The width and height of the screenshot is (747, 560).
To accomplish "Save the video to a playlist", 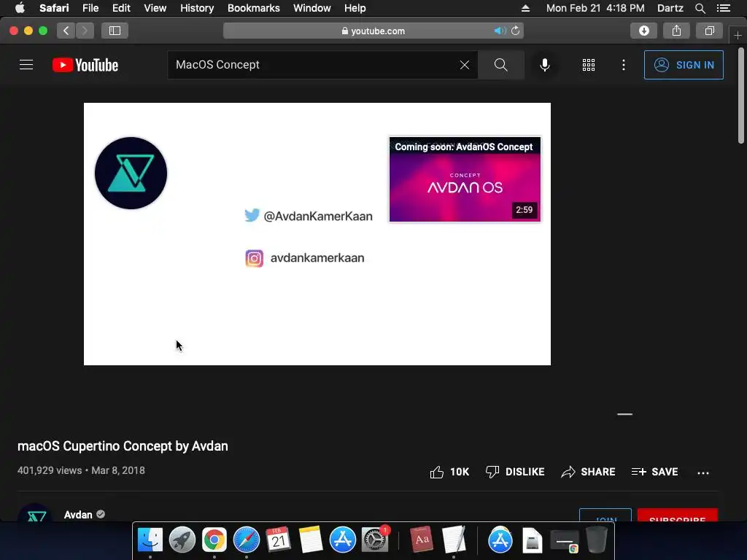I will click(x=654, y=472).
